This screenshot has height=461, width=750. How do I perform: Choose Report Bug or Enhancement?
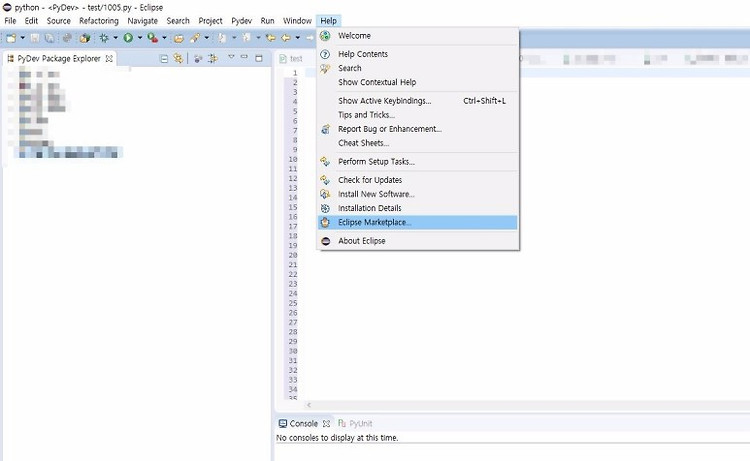[x=418, y=129]
